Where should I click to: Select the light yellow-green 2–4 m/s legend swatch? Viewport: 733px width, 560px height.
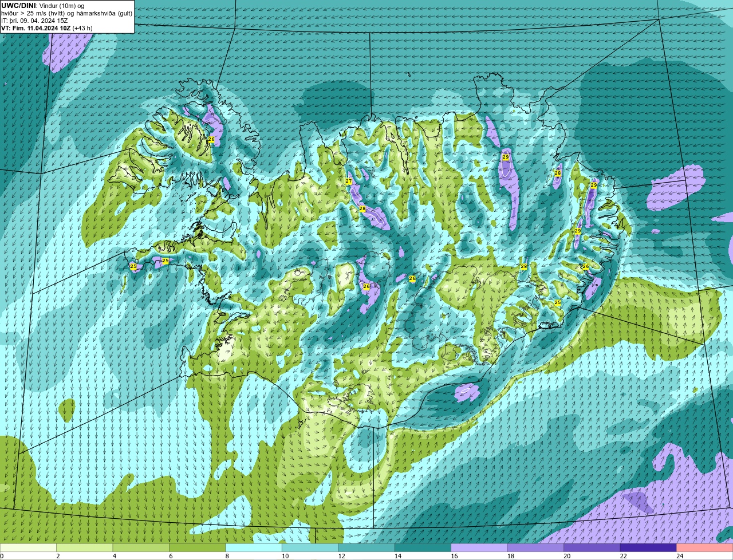coord(85,548)
